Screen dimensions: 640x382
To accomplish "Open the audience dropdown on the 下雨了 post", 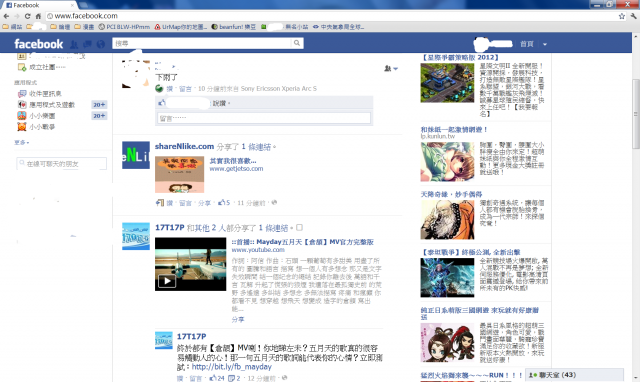I will 391,69.
